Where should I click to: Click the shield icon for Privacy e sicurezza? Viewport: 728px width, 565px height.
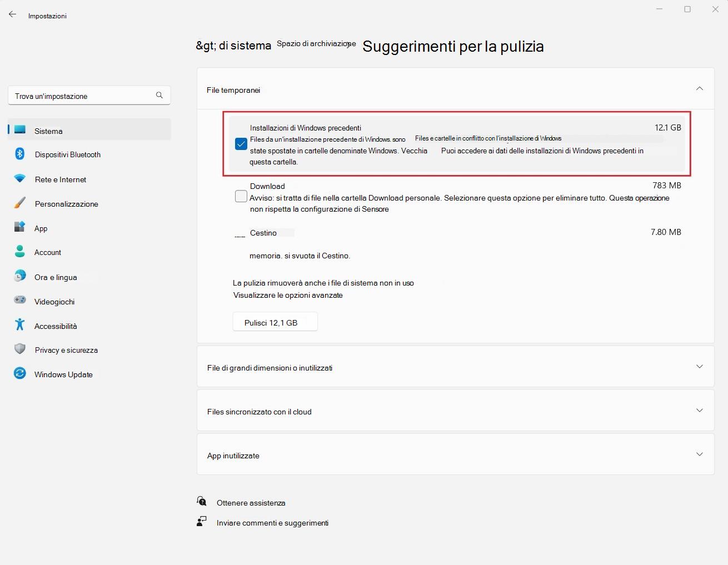(20, 349)
